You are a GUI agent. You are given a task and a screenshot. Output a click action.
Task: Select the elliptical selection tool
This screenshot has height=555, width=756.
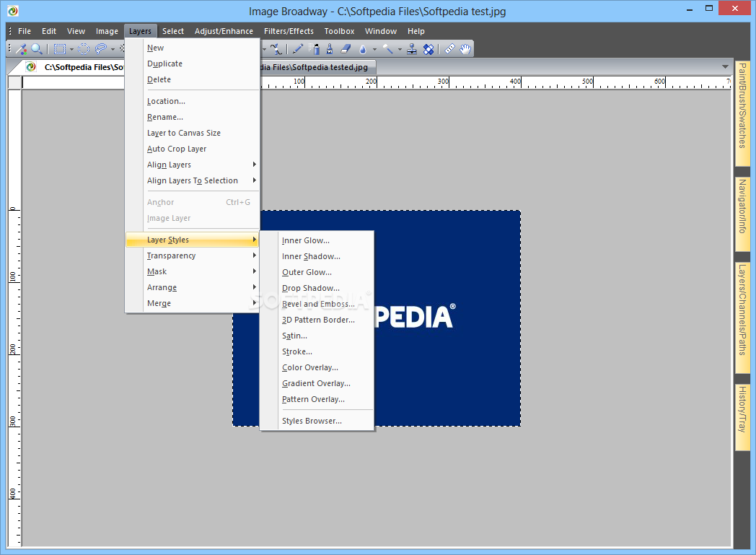coord(84,48)
